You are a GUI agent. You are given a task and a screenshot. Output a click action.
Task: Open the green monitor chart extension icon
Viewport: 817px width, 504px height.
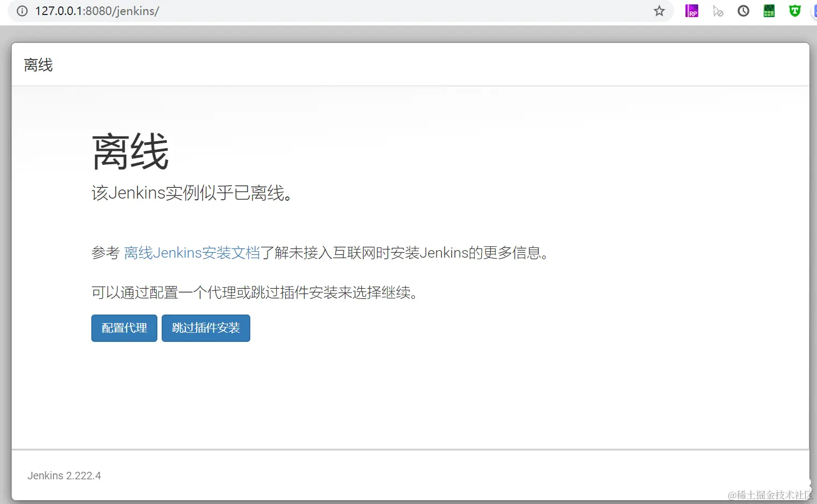pyautogui.click(x=769, y=11)
